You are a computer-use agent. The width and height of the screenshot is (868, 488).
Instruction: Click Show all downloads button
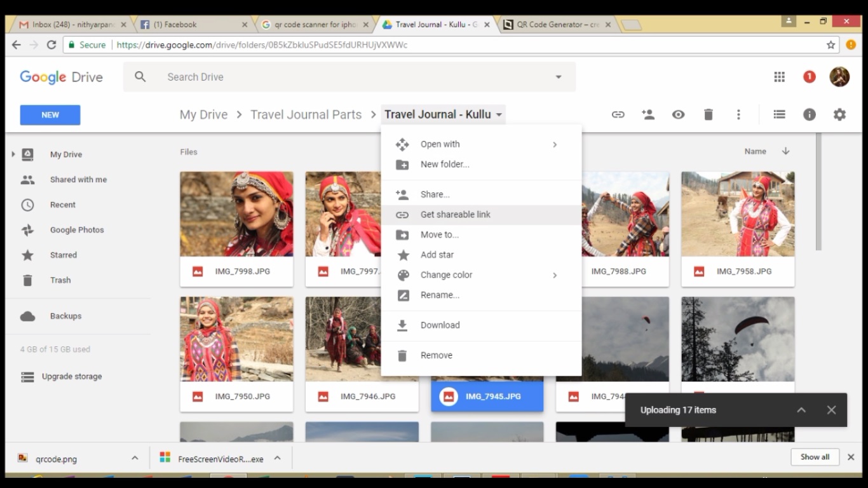pos(815,457)
